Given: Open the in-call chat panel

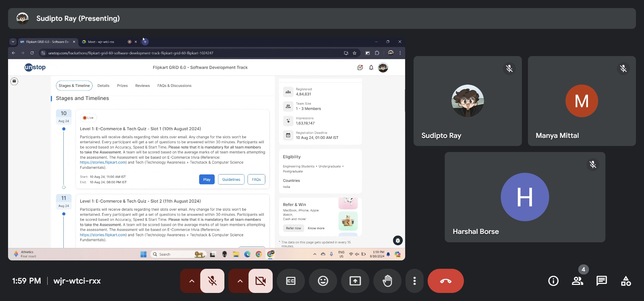Looking at the screenshot, I should pos(602,281).
